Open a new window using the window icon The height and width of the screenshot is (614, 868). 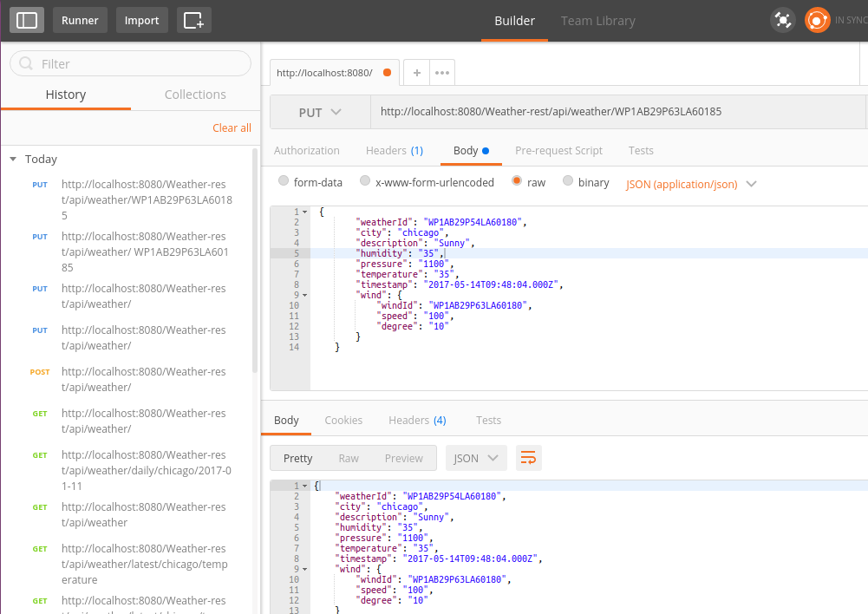(x=193, y=19)
